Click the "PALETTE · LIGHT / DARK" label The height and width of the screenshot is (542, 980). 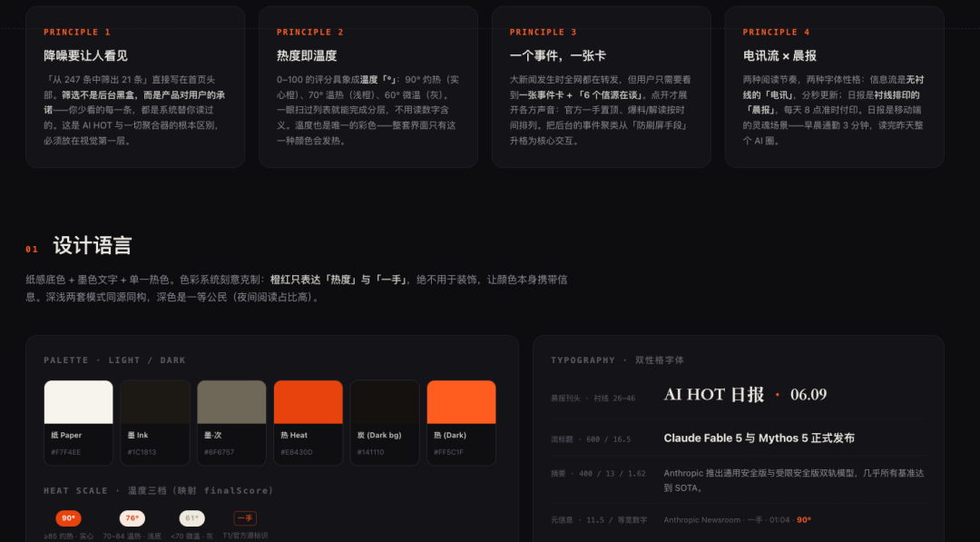tap(115, 360)
